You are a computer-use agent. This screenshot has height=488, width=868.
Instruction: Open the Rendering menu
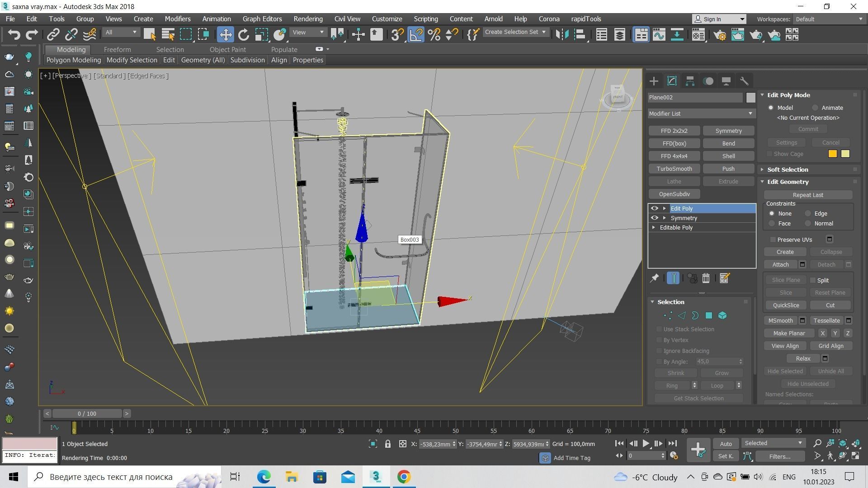click(x=308, y=19)
